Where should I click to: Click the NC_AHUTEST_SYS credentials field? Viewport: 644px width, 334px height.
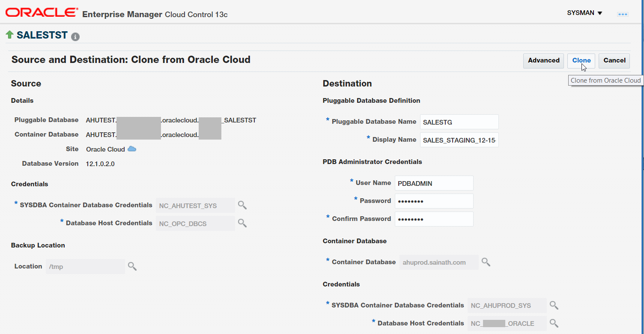pyautogui.click(x=196, y=206)
